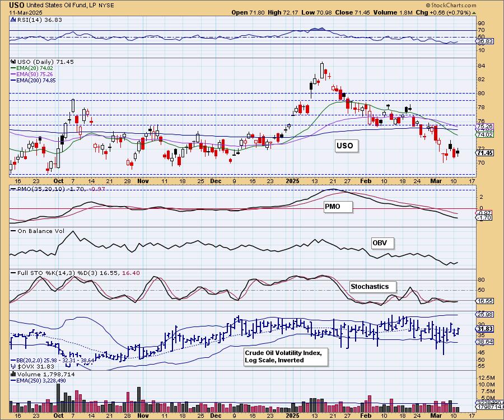Click the 71.45 last price tag

point(485,153)
